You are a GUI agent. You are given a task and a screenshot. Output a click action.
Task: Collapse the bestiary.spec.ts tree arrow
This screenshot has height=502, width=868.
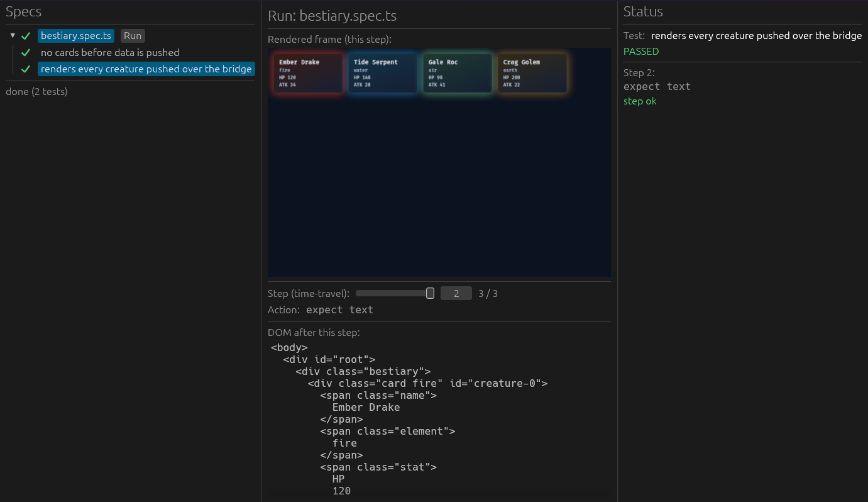[x=13, y=36]
